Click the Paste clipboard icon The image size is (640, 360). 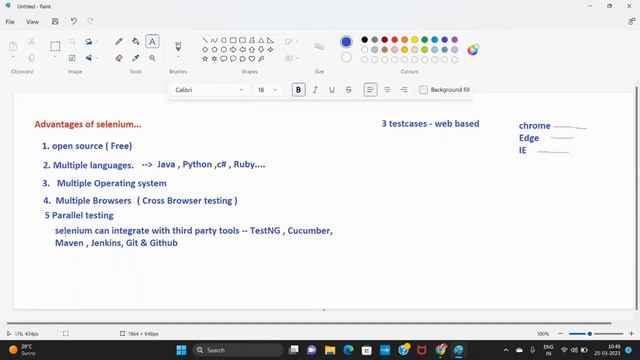point(13,46)
